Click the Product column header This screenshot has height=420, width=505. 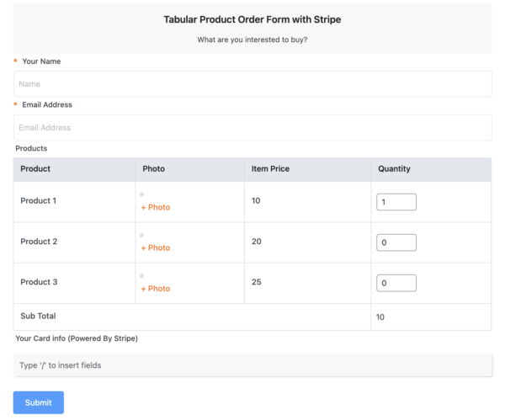(x=35, y=169)
